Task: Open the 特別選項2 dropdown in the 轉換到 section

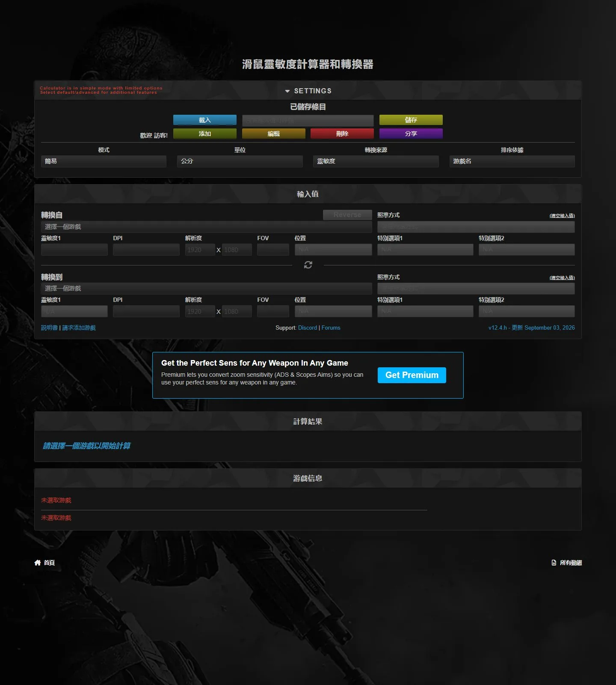Action: 527,311
